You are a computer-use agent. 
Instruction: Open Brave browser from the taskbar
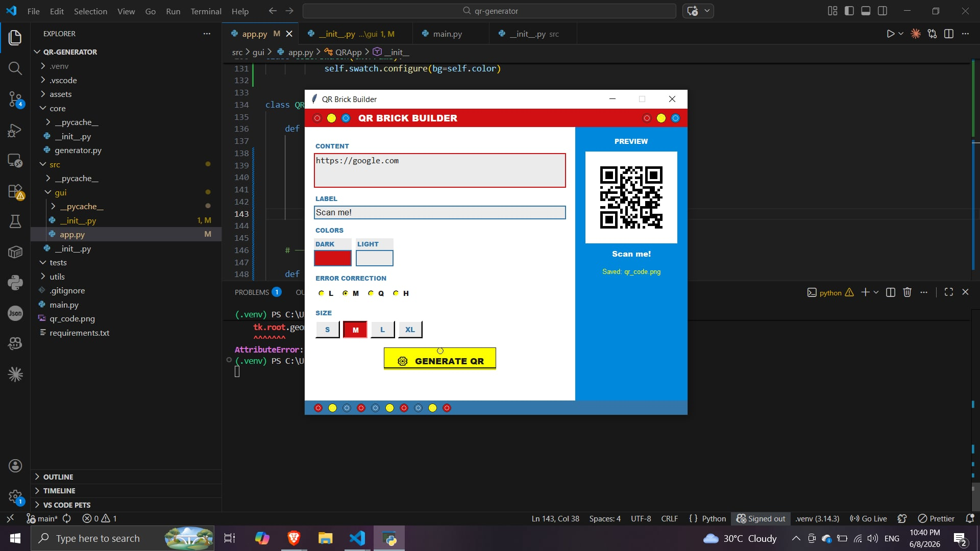[x=293, y=538]
